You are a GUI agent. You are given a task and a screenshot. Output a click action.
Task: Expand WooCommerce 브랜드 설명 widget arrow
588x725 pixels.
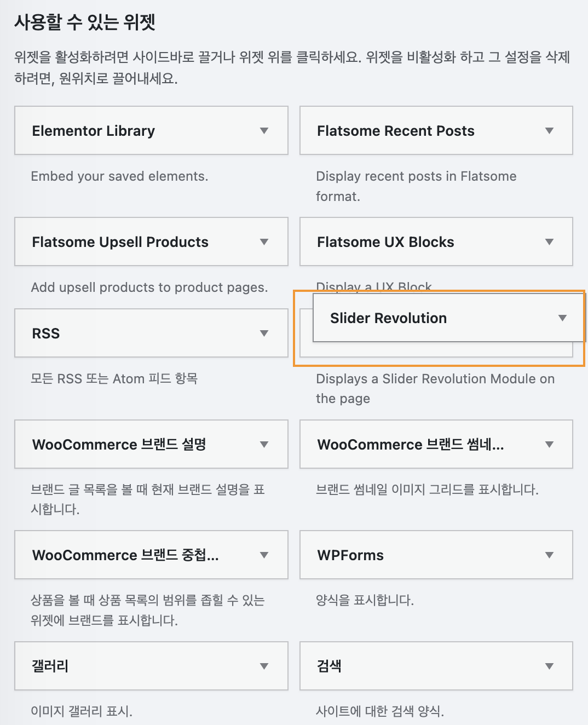264,445
